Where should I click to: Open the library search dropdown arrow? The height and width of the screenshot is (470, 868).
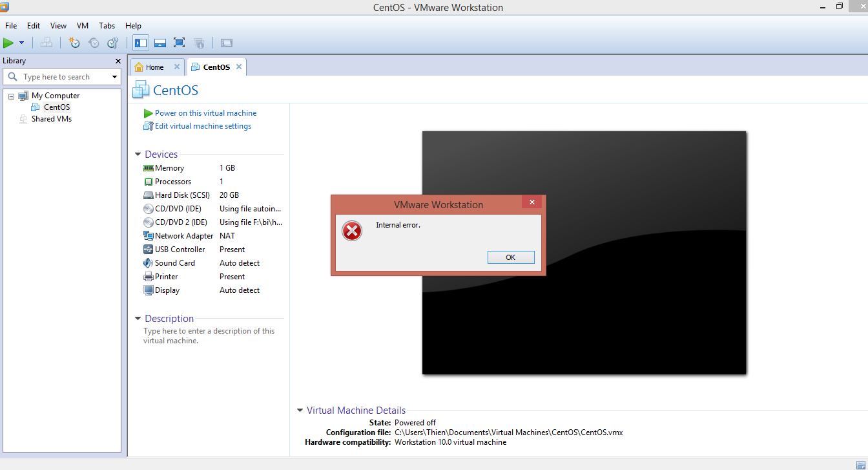pyautogui.click(x=115, y=77)
